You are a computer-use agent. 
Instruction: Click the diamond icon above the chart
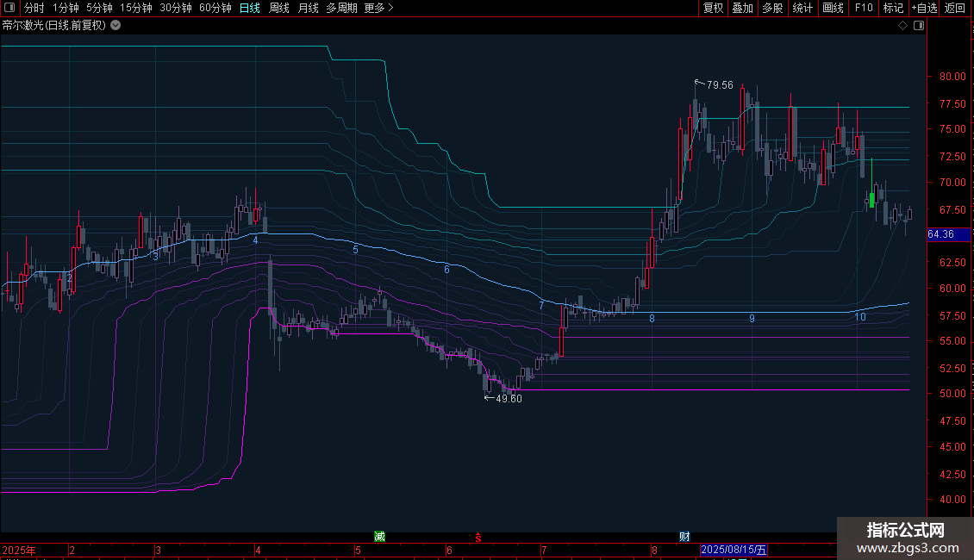(x=902, y=26)
